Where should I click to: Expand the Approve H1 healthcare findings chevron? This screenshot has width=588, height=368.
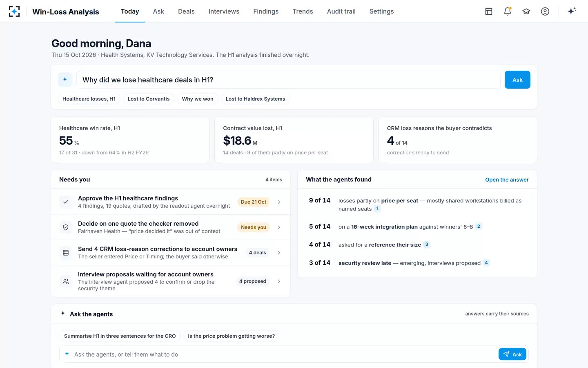(279, 202)
